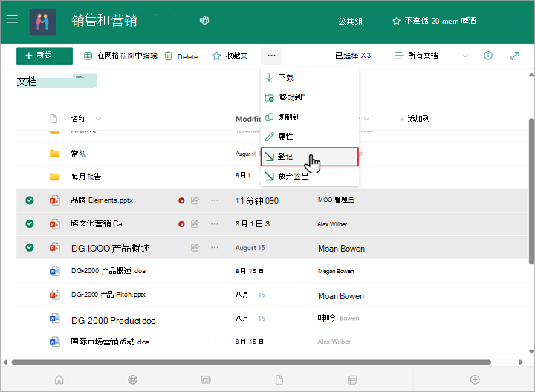
Task: Open the 每月报告 folder icon
Action: coord(54,177)
